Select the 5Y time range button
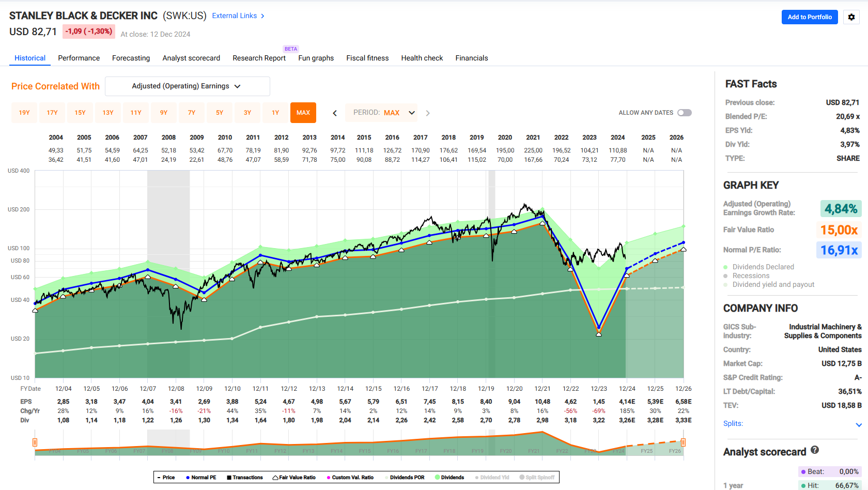This screenshot has height=490, width=868. [x=220, y=113]
